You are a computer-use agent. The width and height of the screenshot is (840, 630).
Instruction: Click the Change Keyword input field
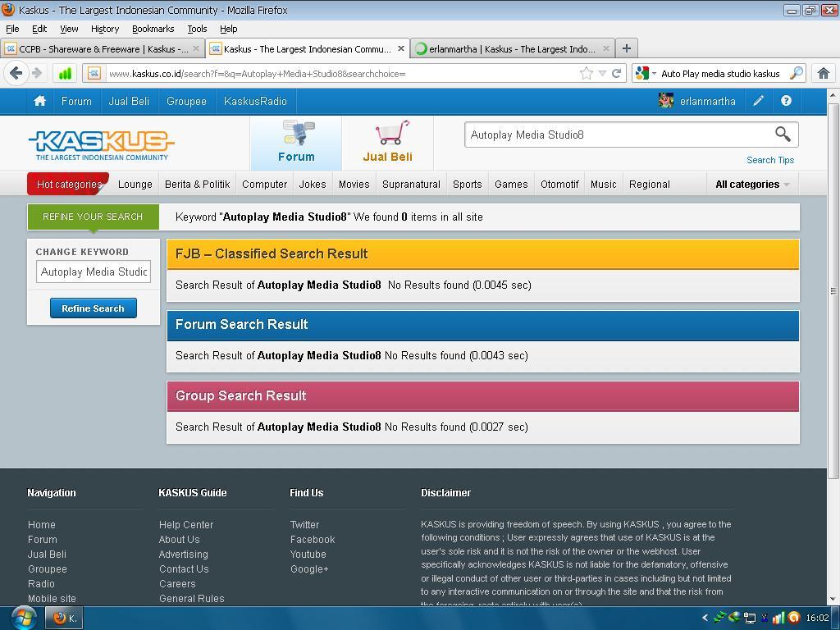(94, 272)
